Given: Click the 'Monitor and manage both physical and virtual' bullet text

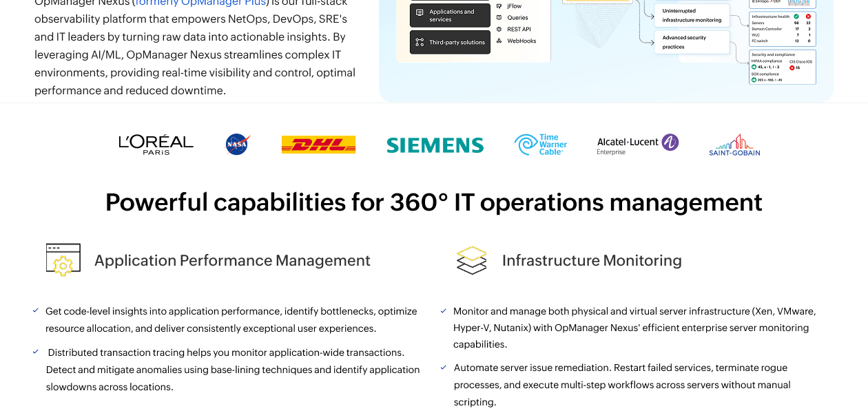Looking at the screenshot, I should pos(634,328).
